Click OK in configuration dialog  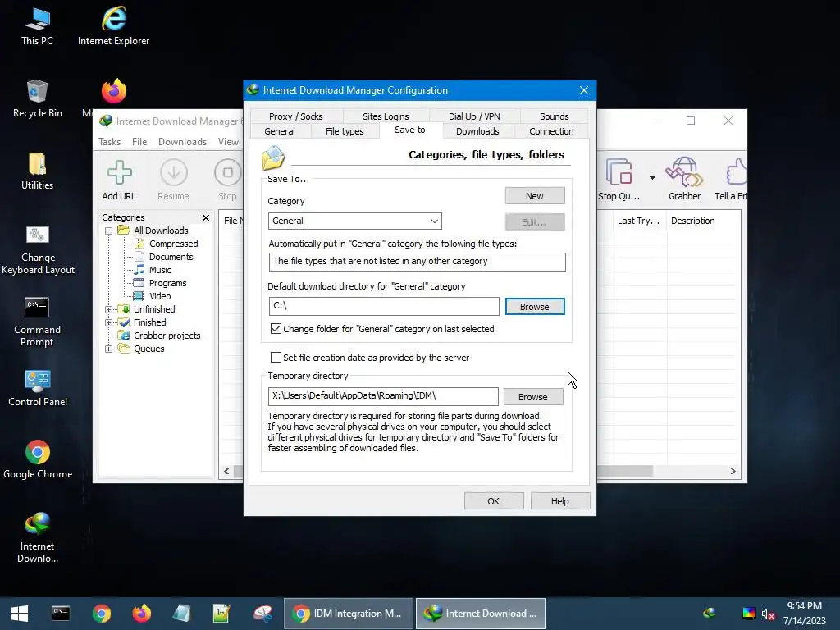click(493, 501)
